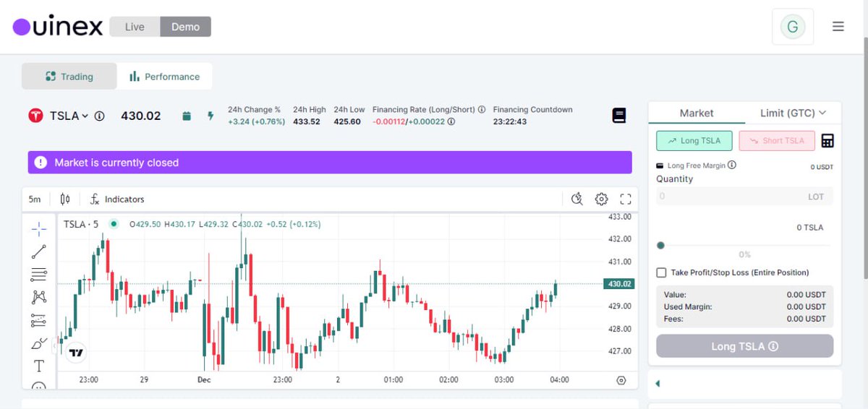The height and width of the screenshot is (409, 868).
Task: Select the forecasting and measurement tool
Action: coord(39,320)
